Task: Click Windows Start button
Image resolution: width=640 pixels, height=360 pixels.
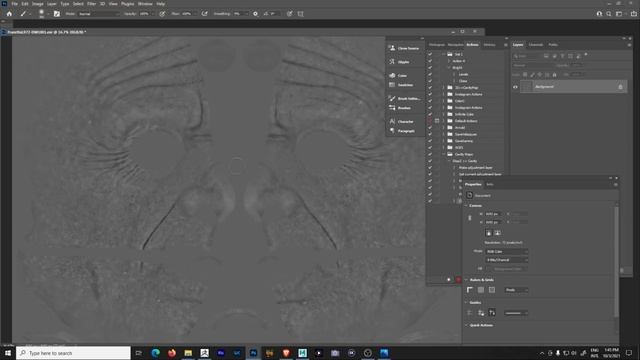Action: pyautogui.click(x=7, y=353)
